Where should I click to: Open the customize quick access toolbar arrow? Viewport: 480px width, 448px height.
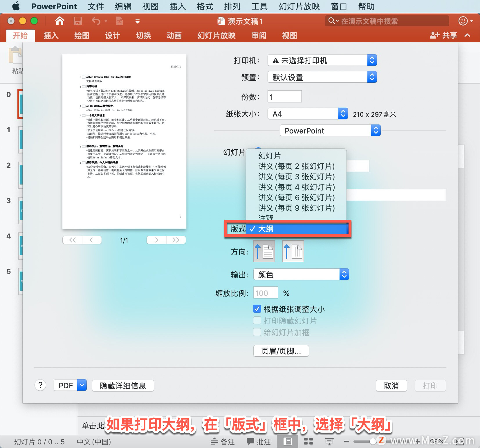[x=138, y=21]
